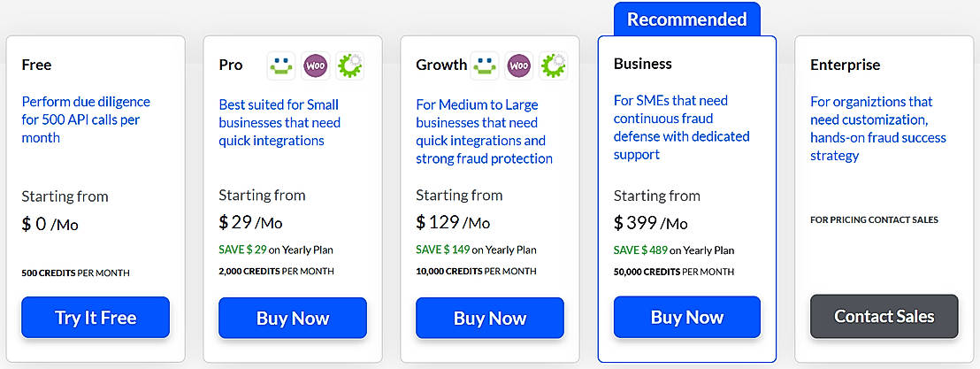Click the green smiley integration icon on Pro plan
Image resolution: width=980 pixels, height=369 pixels.
click(x=281, y=65)
